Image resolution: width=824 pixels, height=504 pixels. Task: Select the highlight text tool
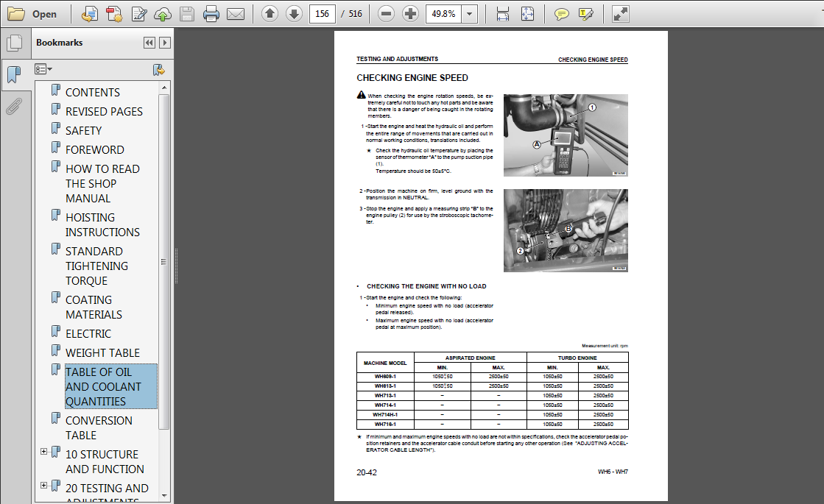click(x=585, y=14)
